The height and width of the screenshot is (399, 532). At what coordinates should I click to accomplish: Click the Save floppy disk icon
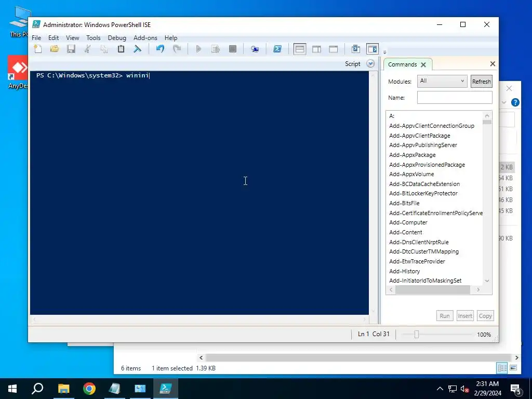click(x=71, y=49)
